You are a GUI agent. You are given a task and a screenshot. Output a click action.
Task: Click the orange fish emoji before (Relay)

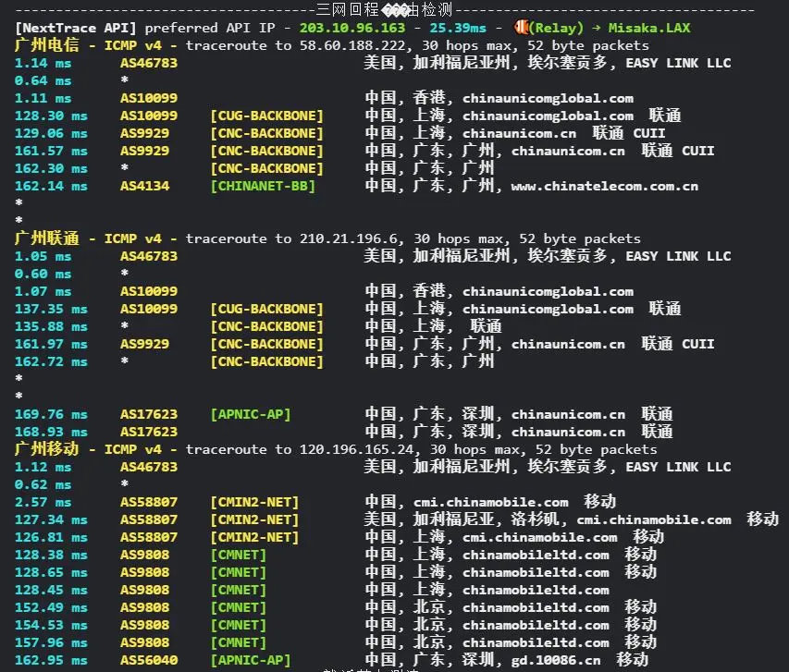[x=522, y=27]
